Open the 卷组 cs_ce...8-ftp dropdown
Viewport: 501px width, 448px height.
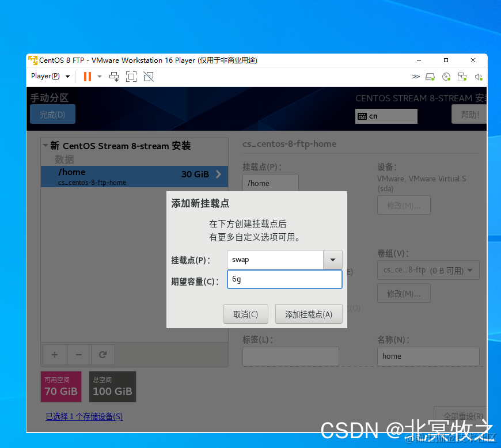tap(428, 270)
